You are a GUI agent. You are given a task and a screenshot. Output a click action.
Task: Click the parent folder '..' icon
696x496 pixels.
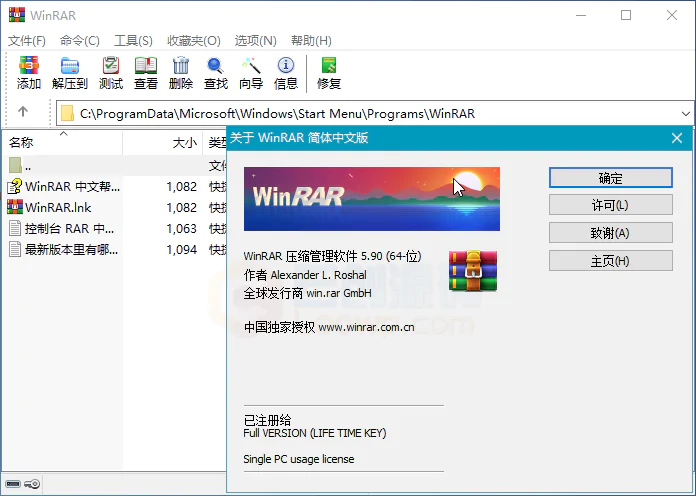[x=15, y=165]
